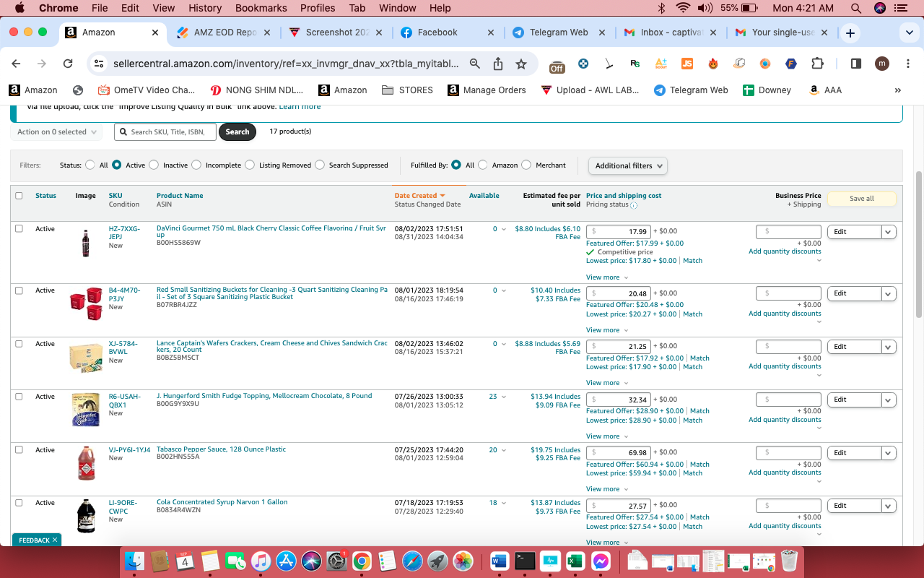
Task: Check the select-all checkbox in table header
Action: pyautogui.click(x=19, y=196)
